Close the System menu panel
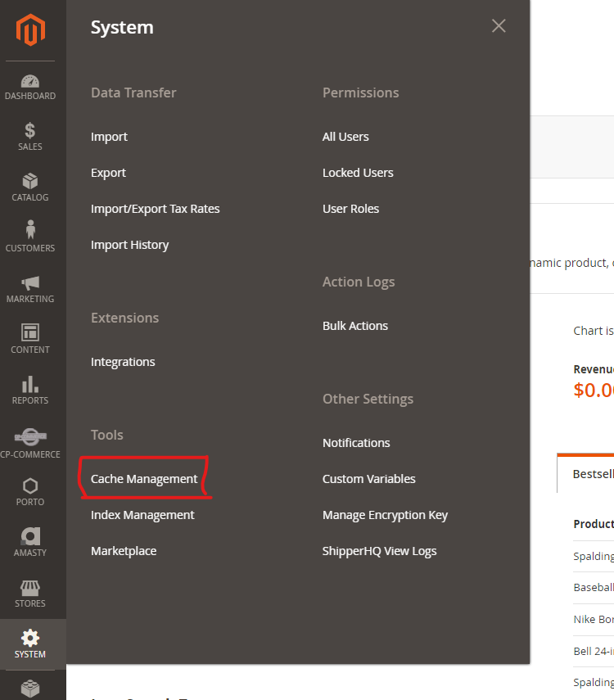 [x=499, y=26]
